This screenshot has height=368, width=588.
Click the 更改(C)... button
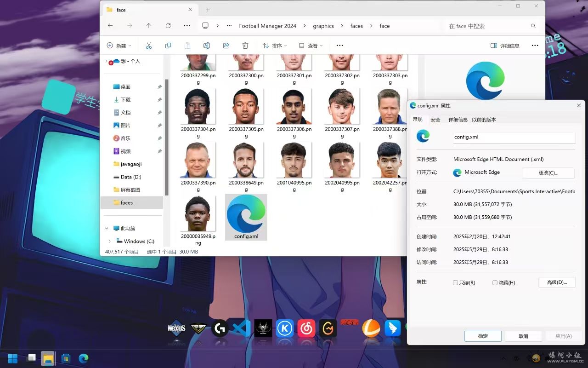(548, 172)
